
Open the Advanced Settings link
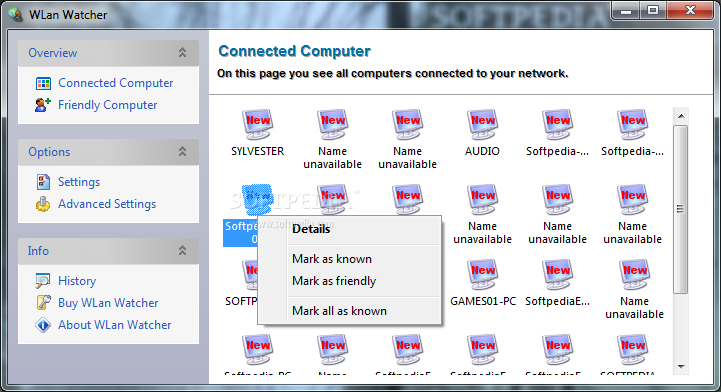tap(107, 204)
